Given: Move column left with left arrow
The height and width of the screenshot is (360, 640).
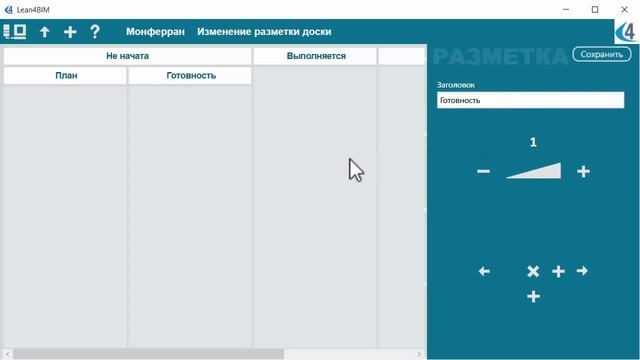Looking at the screenshot, I should (484, 271).
